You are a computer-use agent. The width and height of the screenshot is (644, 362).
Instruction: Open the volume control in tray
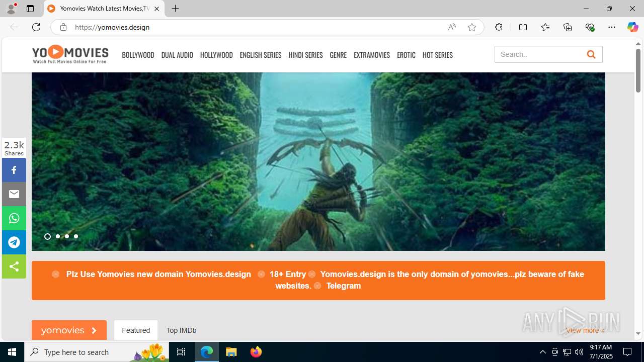point(579,352)
